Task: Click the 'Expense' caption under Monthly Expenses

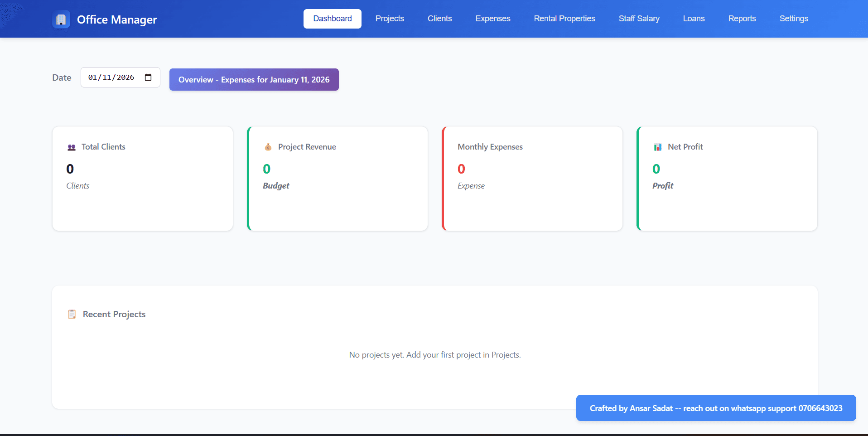Action: click(471, 186)
